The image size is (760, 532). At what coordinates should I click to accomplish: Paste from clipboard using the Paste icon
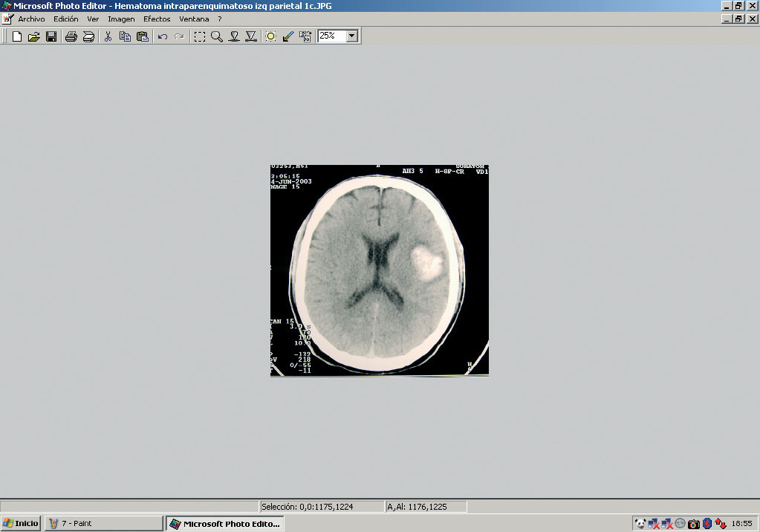tap(142, 36)
